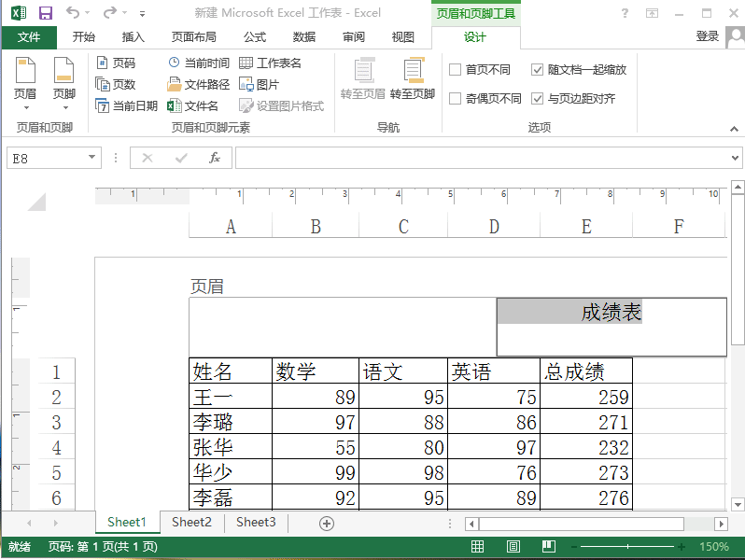Screen dimensions: 745x560
Task: Click the right header box with 成绩表
Action: click(611, 327)
